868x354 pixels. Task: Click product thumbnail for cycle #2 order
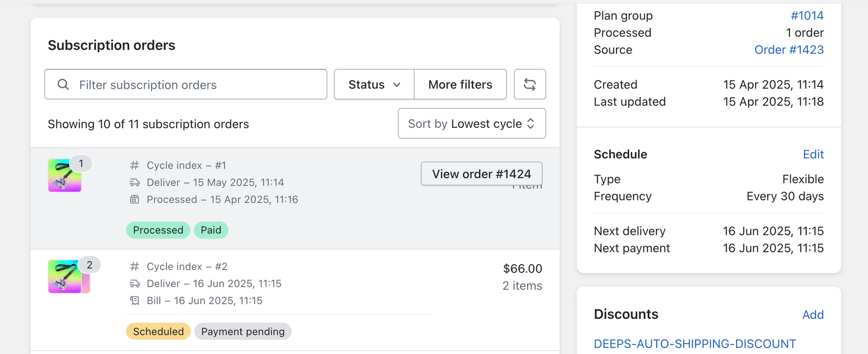point(66,277)
